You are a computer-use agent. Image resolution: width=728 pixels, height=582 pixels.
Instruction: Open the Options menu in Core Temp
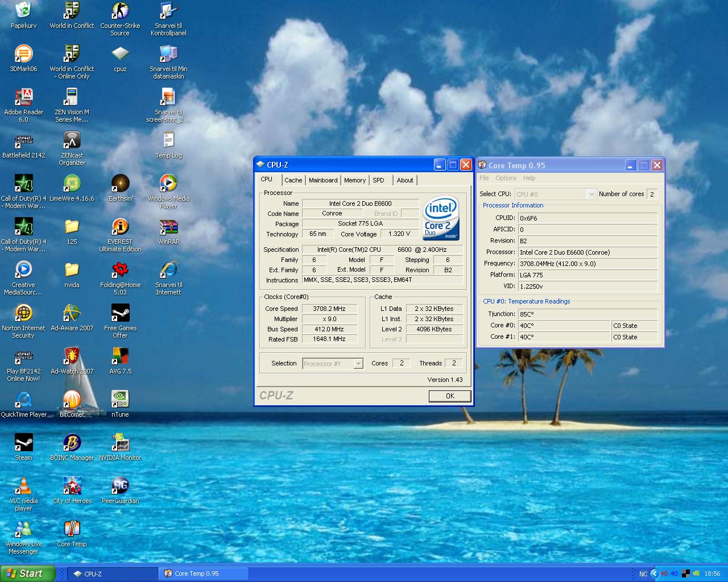point(506,178)
